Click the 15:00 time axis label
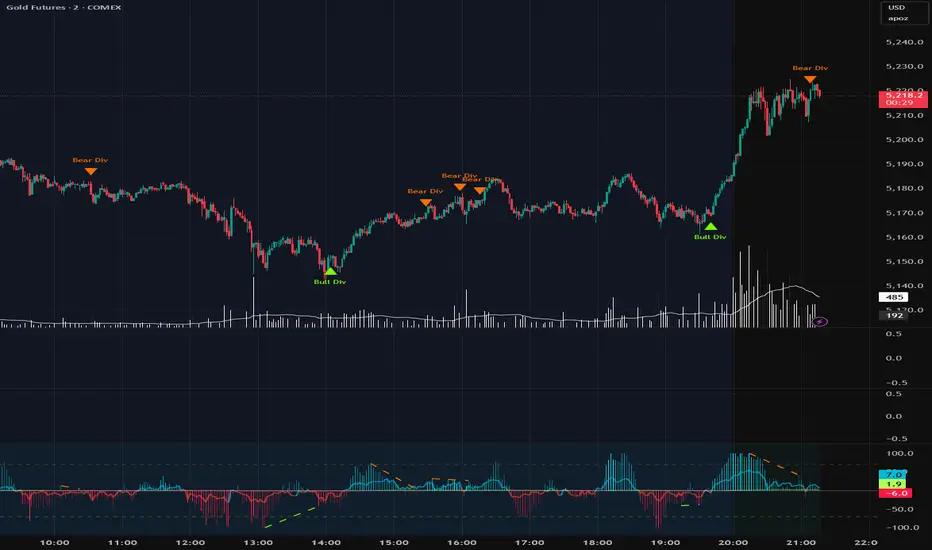The height and width of the screenshot is (550, 932). (x=394, y=542)
